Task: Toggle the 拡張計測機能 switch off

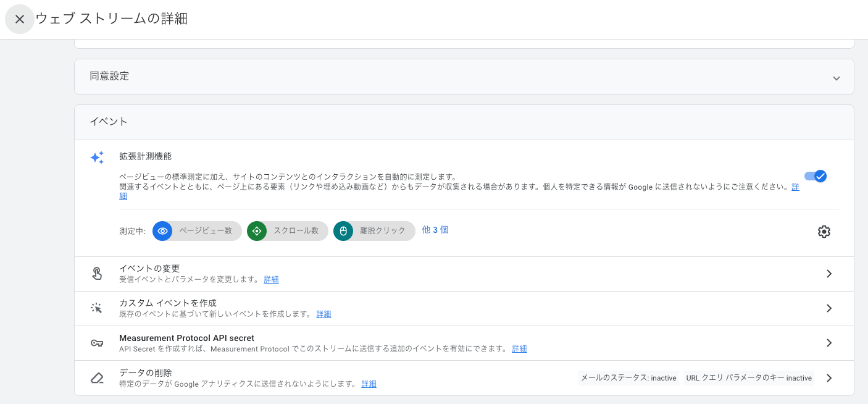Action: 816,176
